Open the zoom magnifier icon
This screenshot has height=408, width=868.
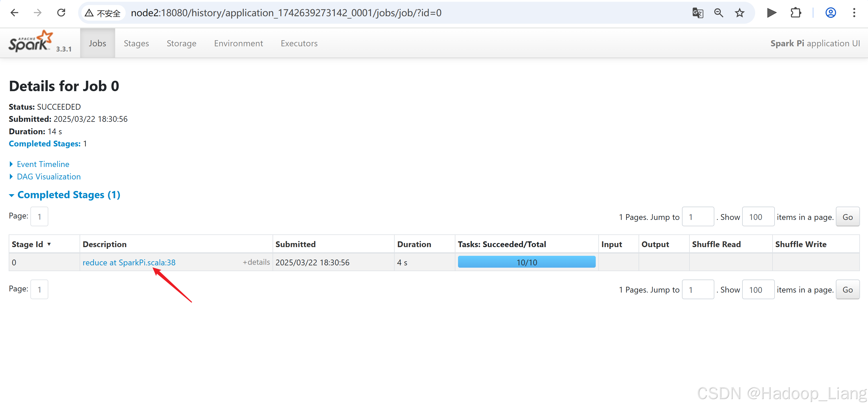(718, 13)
